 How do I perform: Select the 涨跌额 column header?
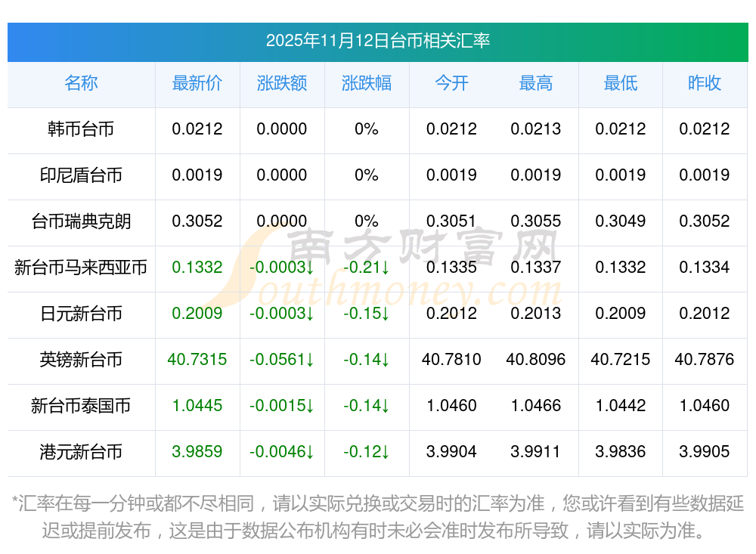[282, 84]
